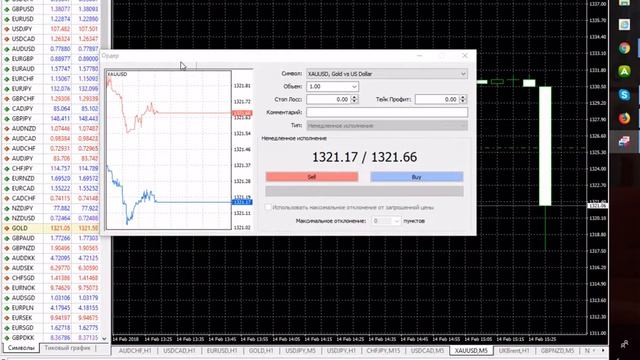640x360 pixels.
Task: Switch to the Тиковый график tab
Action: point(67,348)
